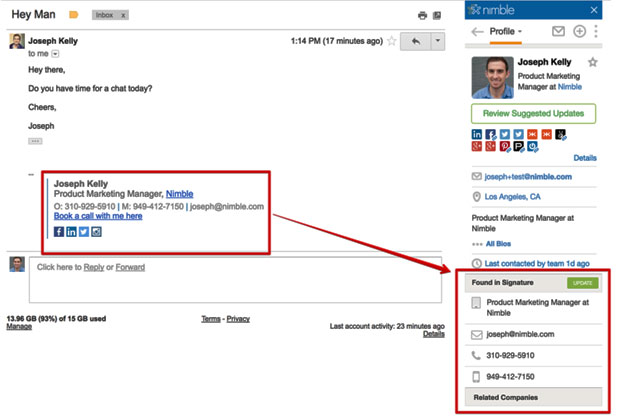620x420 pixels.
Task: Email joseph+test@nimble.com address
Action: click(x=528, y=177)
